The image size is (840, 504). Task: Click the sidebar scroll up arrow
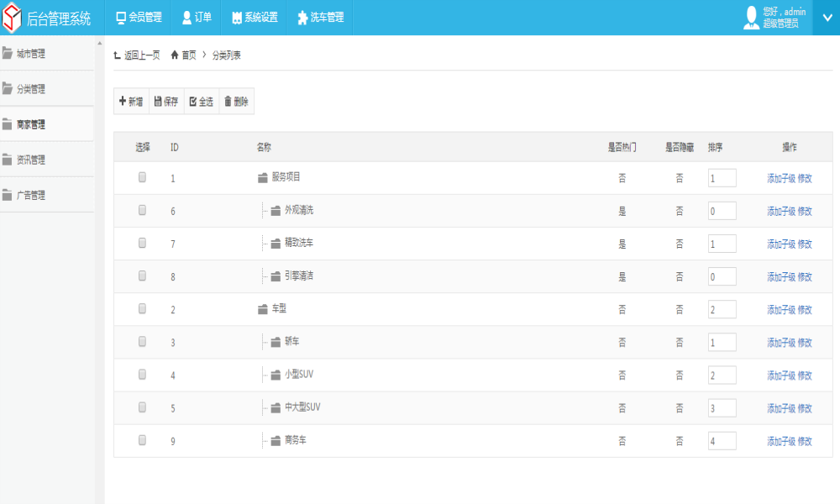[100, 43]
